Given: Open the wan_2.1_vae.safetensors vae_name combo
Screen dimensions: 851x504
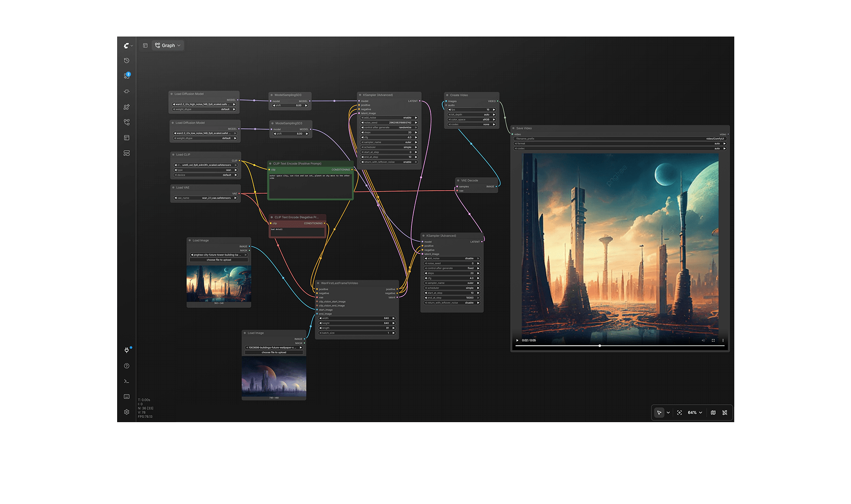Looking at the screenshot, I should (206, 198).
